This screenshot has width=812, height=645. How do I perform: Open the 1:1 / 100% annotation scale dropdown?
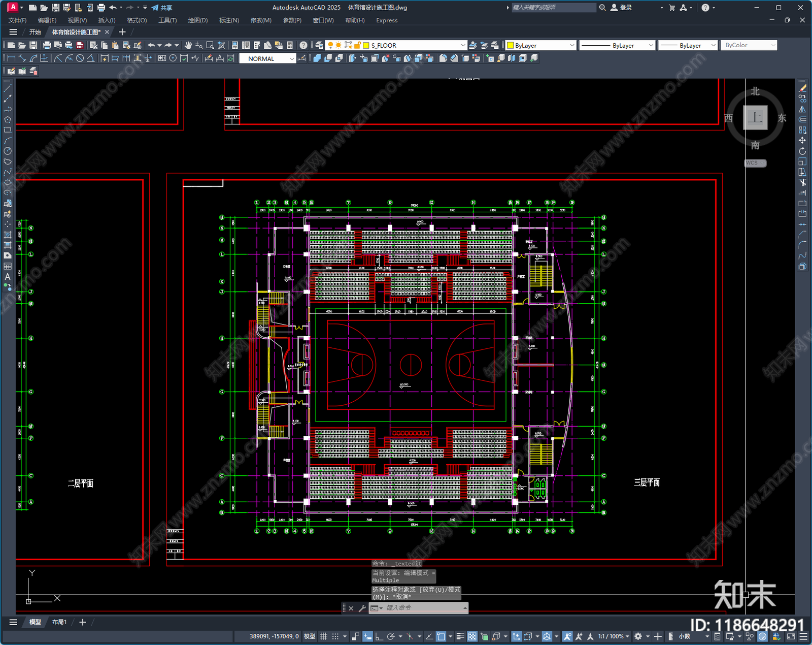pyautogui.click(x=614, y=636)
